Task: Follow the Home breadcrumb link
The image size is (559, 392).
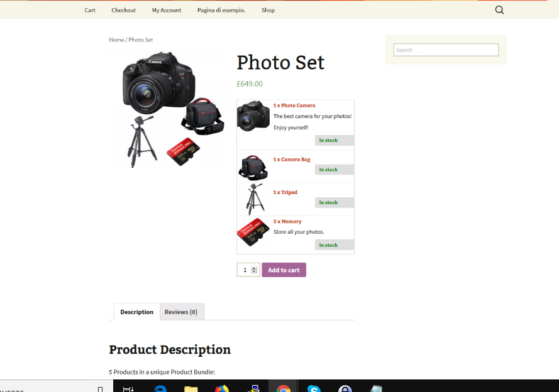Action: (x=116, y=40)
